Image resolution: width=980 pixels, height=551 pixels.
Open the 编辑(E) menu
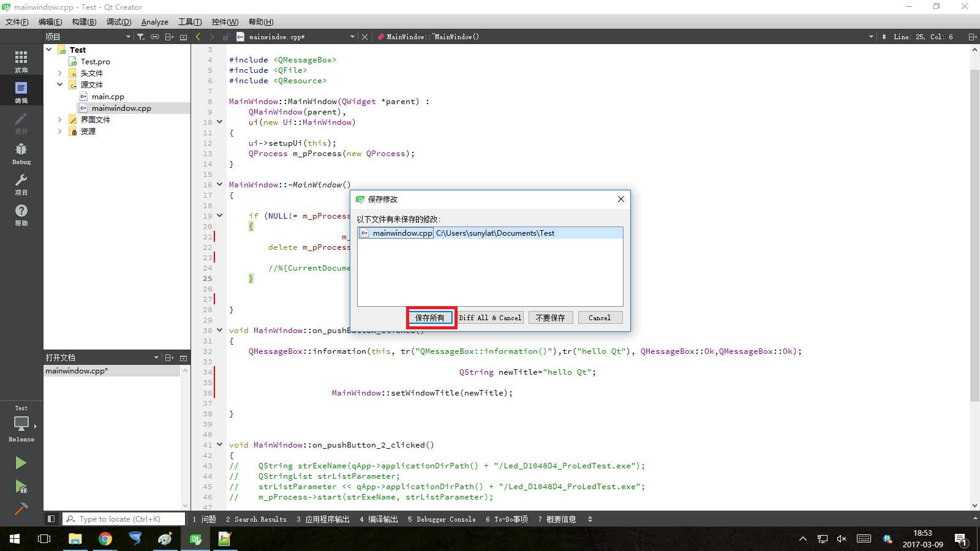[x=50, y=21]
